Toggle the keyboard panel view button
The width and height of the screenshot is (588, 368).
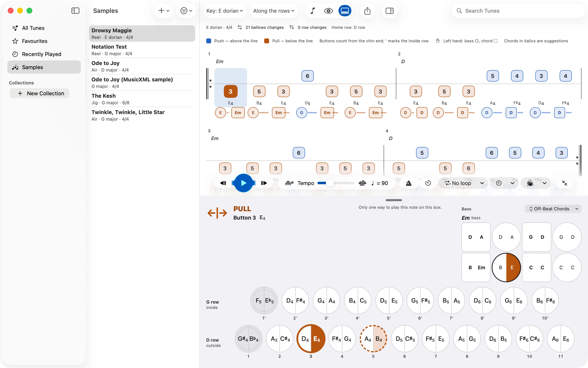(x=345, y=11)
